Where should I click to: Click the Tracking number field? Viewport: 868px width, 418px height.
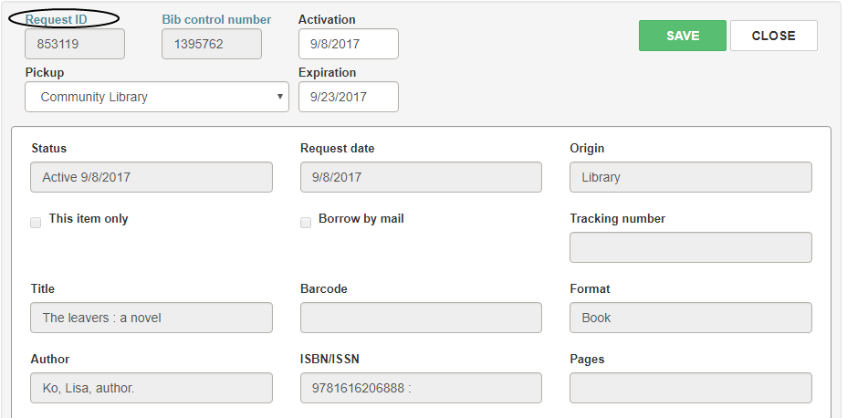pos(691,247)
